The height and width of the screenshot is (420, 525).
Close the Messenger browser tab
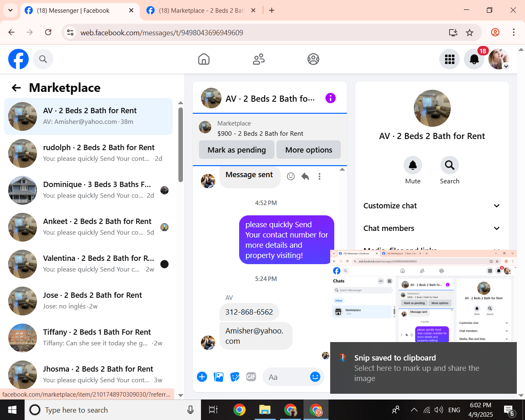[131, 11]
